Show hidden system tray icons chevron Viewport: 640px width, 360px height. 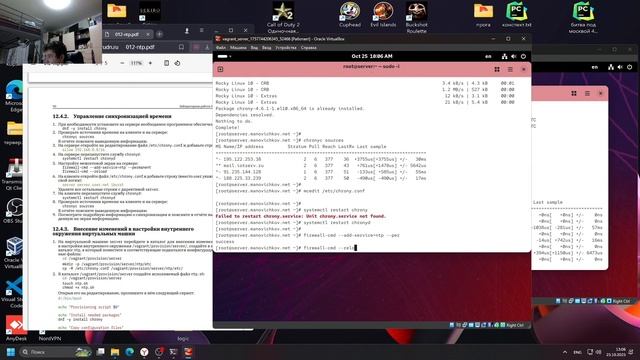pos(565,352)
